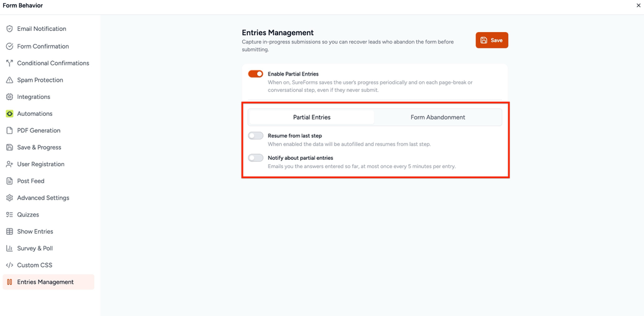
Task: Open Integrations label from the sidebar
Action: tap(34, 97)
